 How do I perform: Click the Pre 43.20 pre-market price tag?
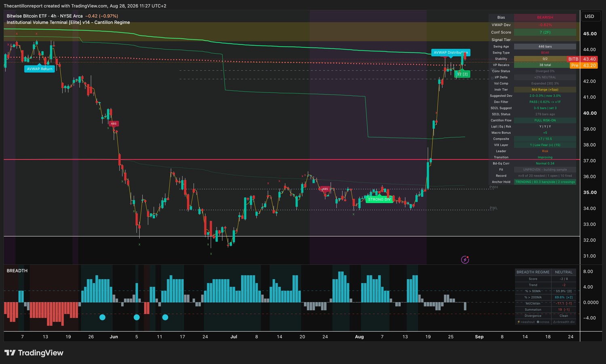[x=583, y=65]
